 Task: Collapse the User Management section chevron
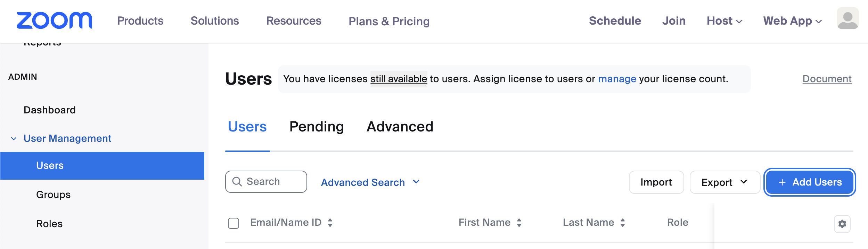(14, 139)
